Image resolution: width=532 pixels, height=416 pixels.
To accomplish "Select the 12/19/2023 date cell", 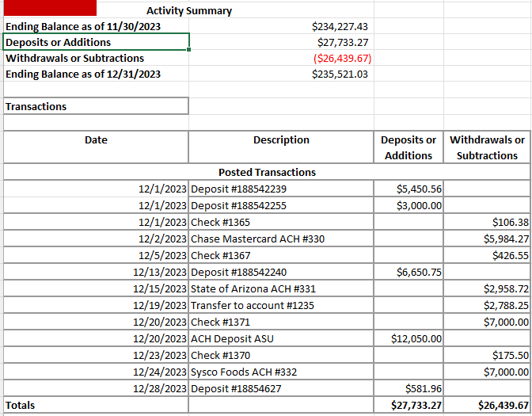I will coord(96,305).
